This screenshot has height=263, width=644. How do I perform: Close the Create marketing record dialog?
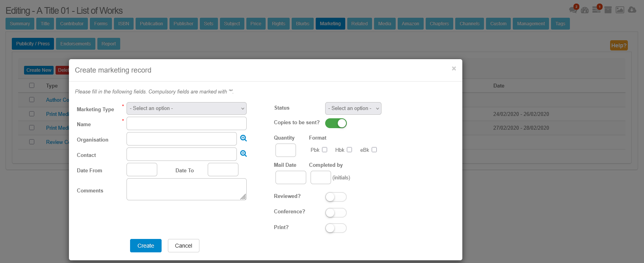point(454,69)
